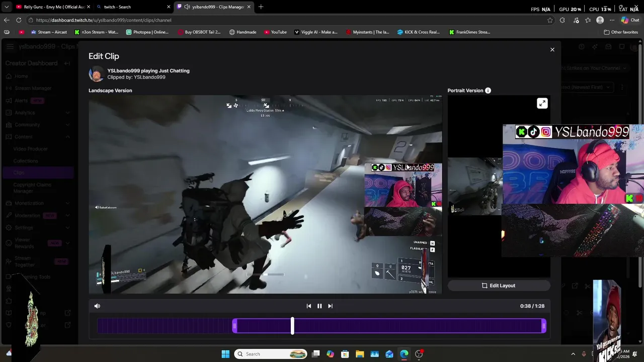
Task: Skip to the clip end
Action: [x=330, y=306]
